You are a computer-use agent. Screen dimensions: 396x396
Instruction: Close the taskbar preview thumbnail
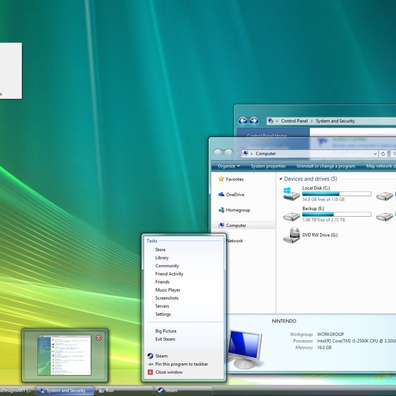click(99, 338)
